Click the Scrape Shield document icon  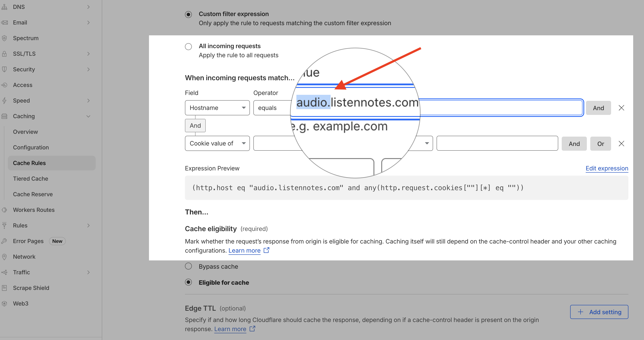(5, 288)
